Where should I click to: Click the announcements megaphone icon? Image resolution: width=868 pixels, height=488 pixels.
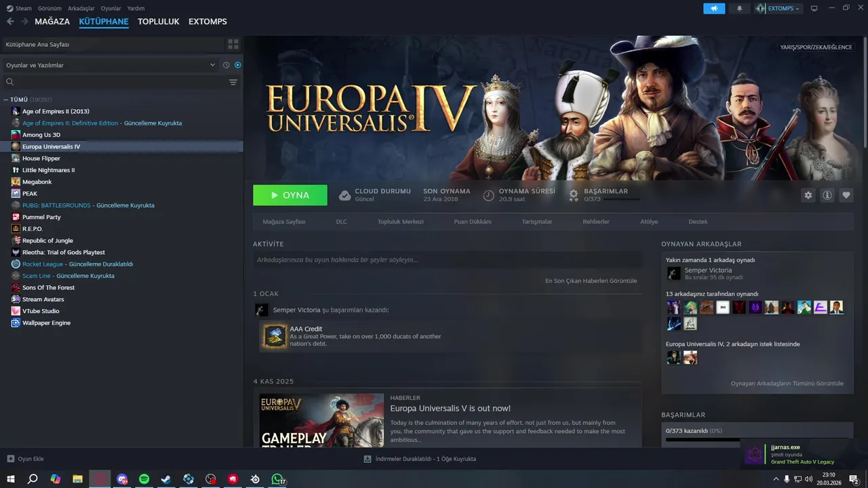click(714, 8)
